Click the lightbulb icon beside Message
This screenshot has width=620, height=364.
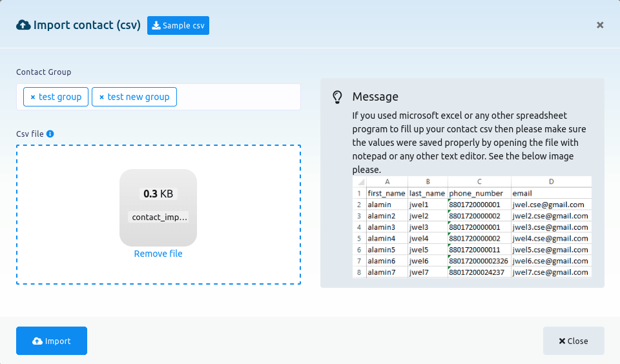(337, 97)
